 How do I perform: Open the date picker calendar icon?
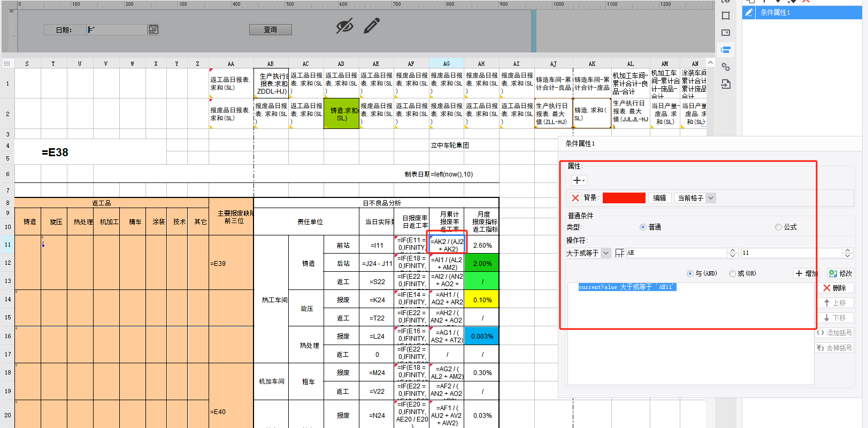pyautogui.click(x=153, y=30)
